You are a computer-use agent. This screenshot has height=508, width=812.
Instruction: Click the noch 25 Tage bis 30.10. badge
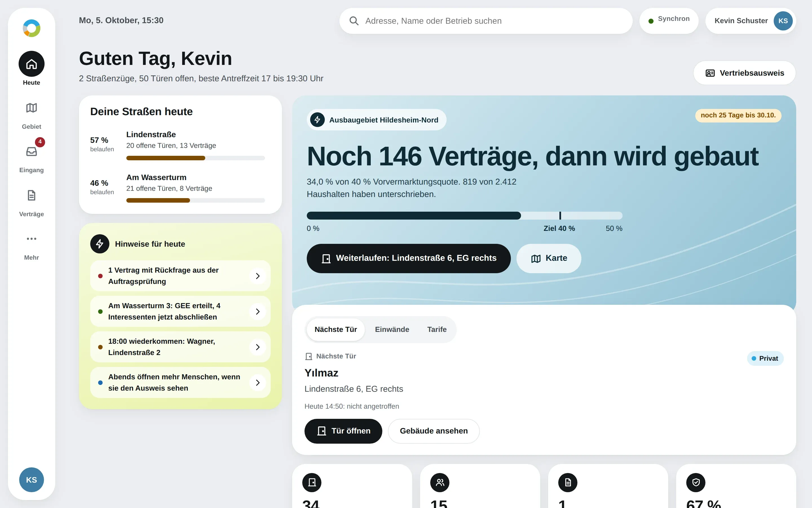[x=738, y=115]
